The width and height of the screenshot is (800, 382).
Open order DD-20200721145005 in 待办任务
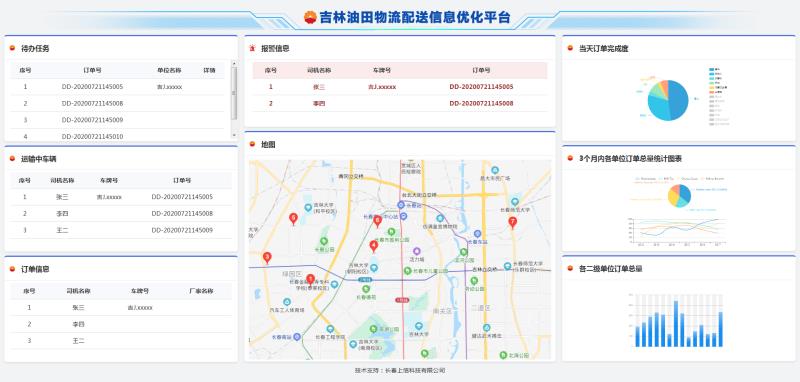[x=92, y=87]
